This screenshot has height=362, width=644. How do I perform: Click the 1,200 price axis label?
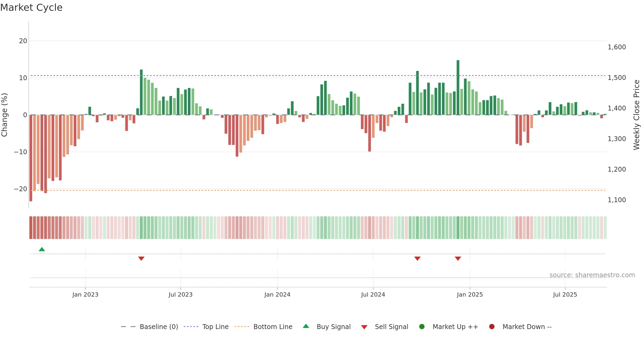(617, 169)
